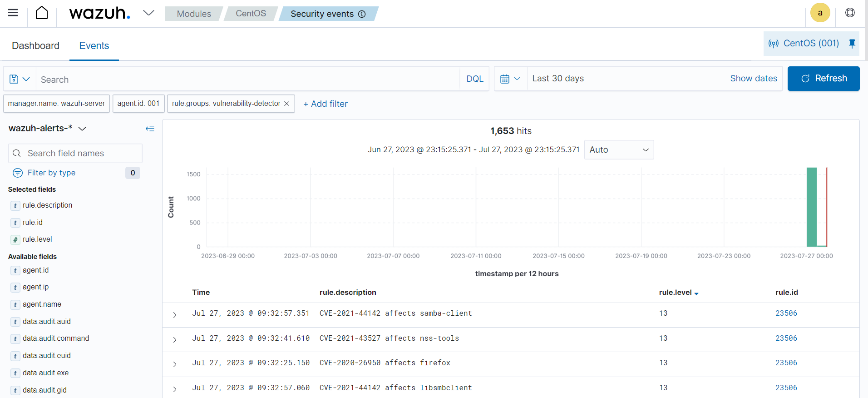Click the manager.name: wazuh-server filter
This screenshot has height=398, width=868.
(x=56, y=104)
